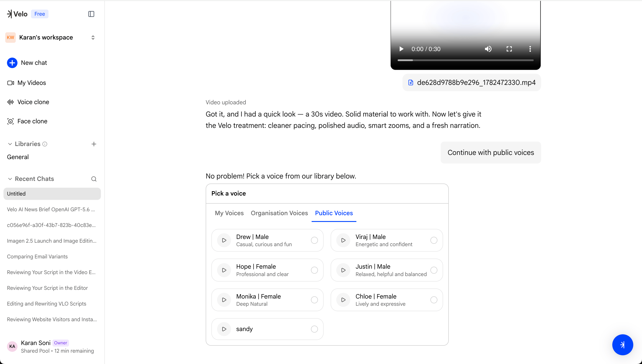Collapse the Recent Chats section chevron
The height and width of the screenshot is (364, 642).
tap(10, 179)
